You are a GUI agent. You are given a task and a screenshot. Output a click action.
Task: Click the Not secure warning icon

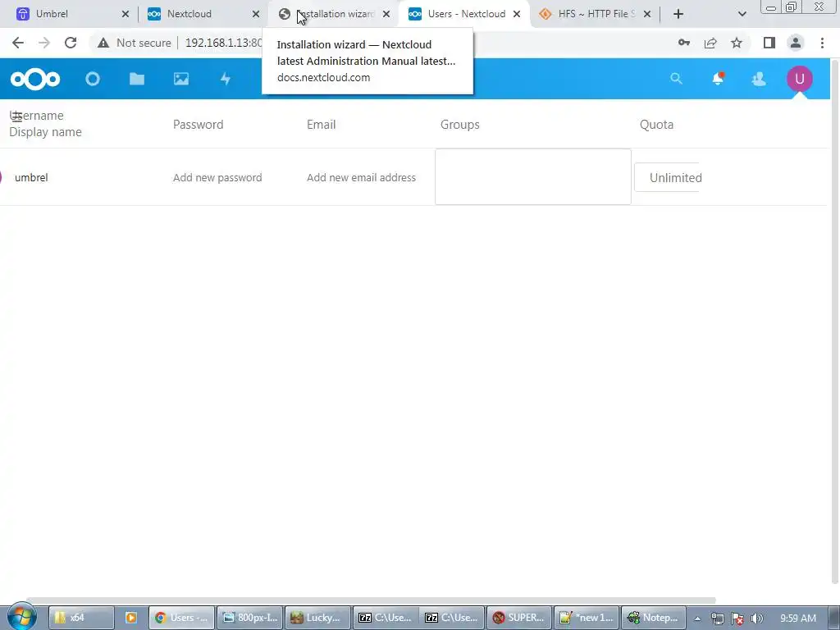[x=103, y=43]
